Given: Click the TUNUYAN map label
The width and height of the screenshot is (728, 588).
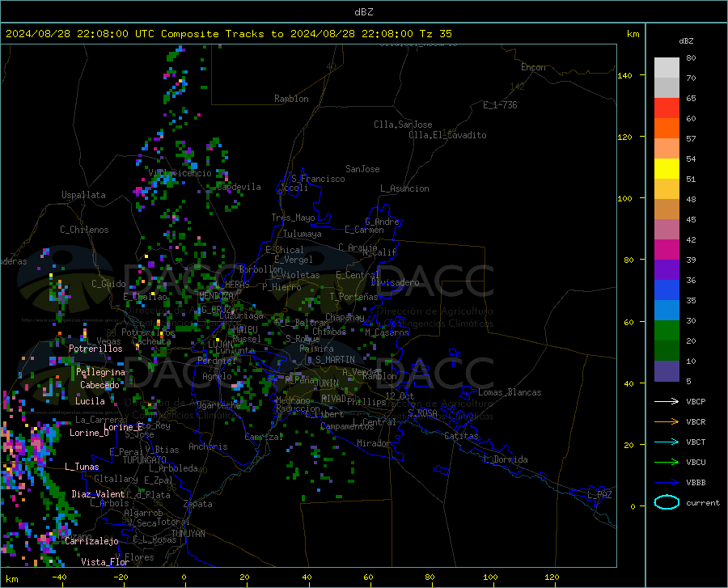Looking at the screenshot, I should click(x=188, y=534).
